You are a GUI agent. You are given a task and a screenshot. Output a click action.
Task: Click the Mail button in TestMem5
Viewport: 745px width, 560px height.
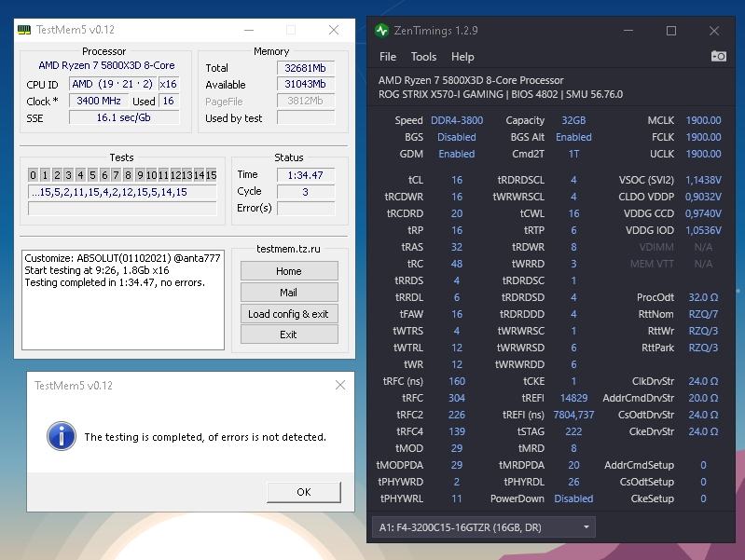tap(289, 292)
